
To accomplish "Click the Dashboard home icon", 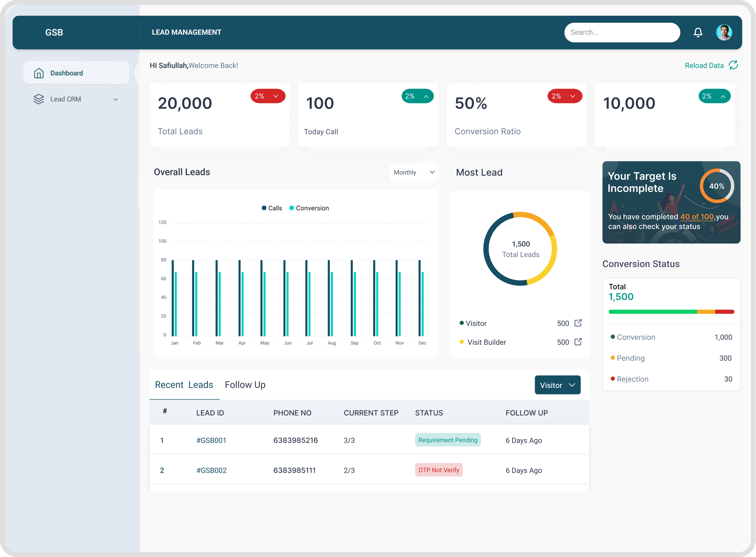I will (x=39, y=73).
